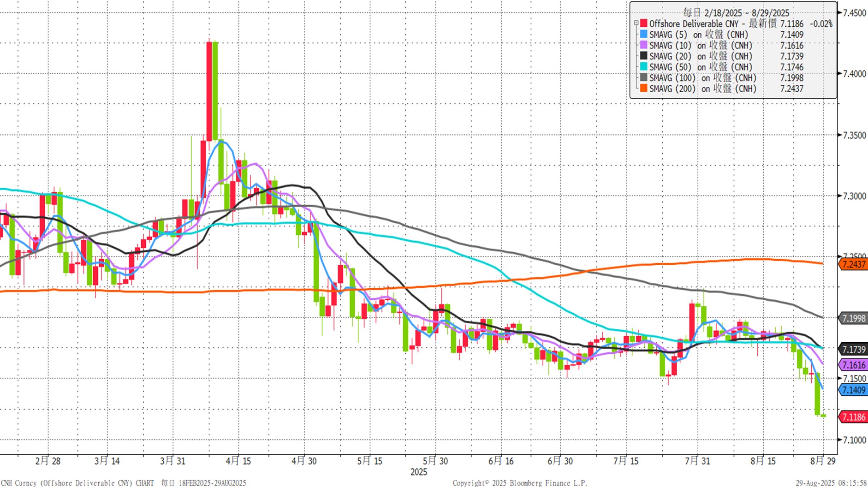Click the 6月 16 date axis label

(x=501, y=461)
